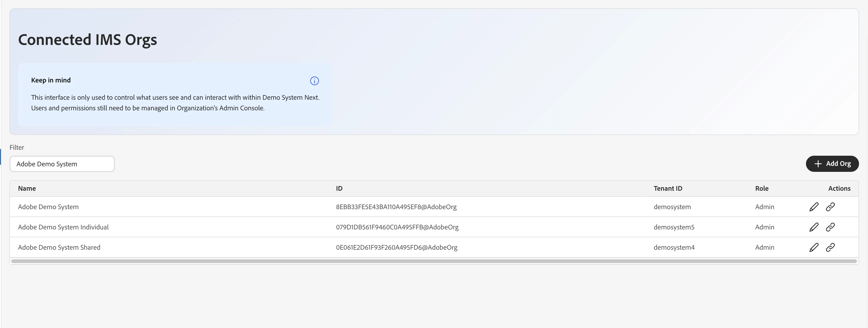Select the Adobe Demo System Individual name cell
Viewport: 868px width, 328px height.
[63, 227]
